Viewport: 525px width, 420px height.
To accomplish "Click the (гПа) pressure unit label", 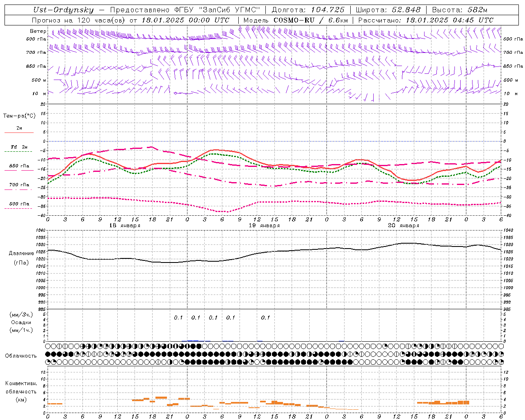I will pos(21,262).
